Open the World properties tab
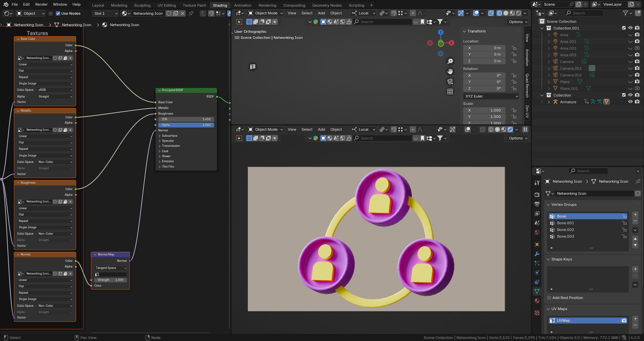Viewport: 644px width, 341px height. click(537, 232)
